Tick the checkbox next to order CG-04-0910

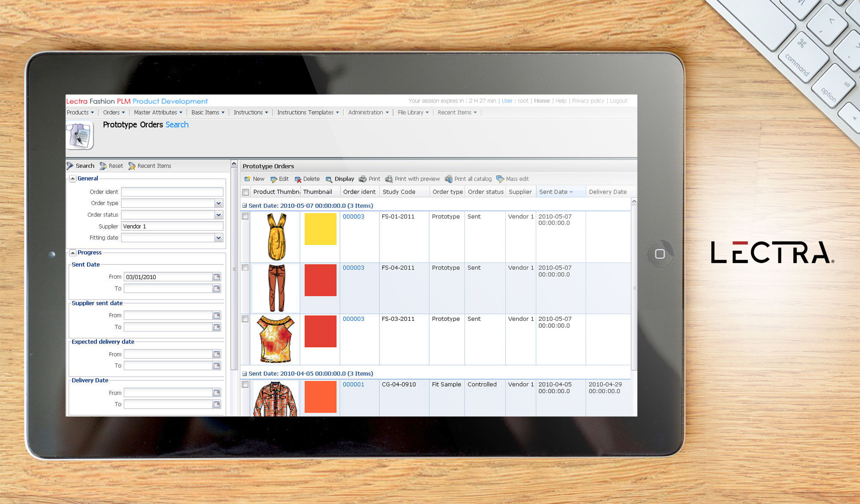point(246,384)
